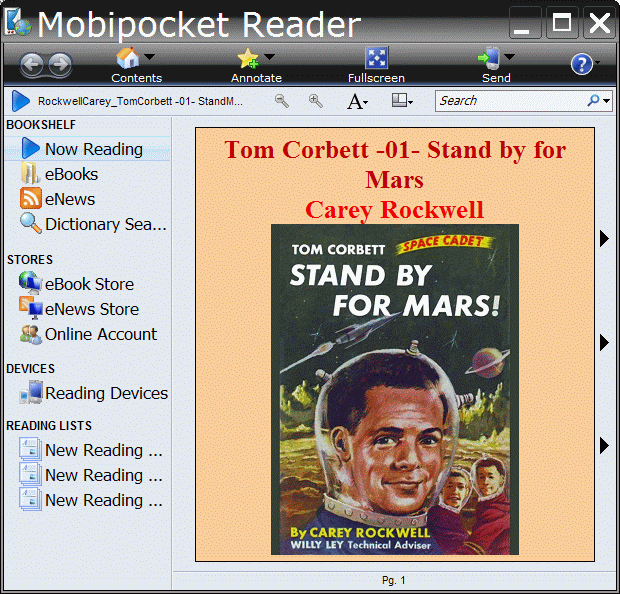
Task: Zoom in with the plus magnifier
Action: pos(316,101)
